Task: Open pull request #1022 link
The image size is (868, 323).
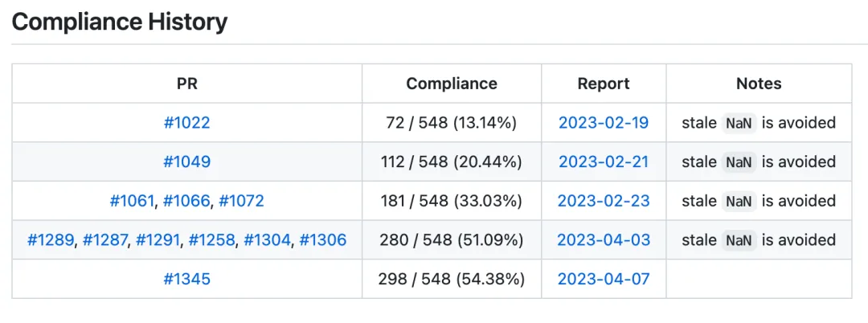Action: click(187, 123)
